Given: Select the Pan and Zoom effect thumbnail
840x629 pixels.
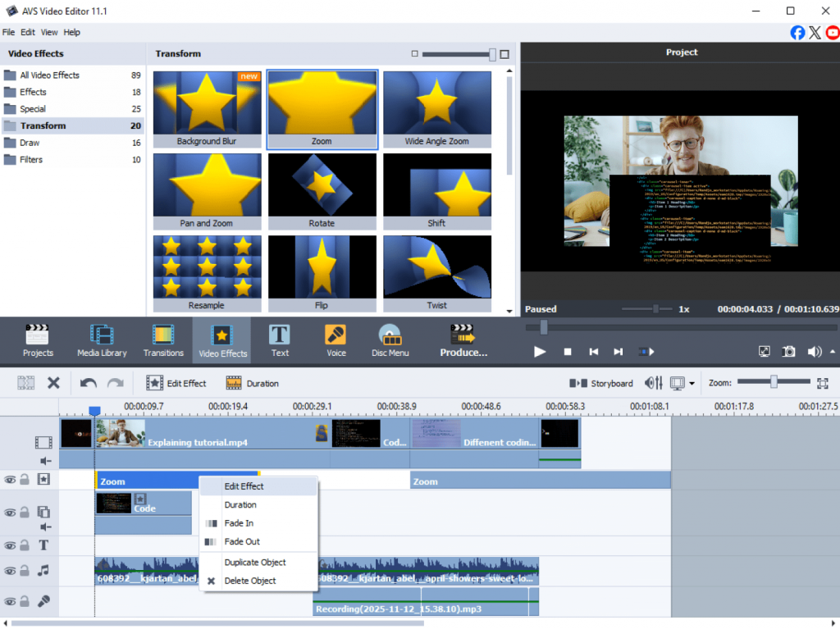Looking at the screenshot, I should pyautogui.click(x=207, y=191).
